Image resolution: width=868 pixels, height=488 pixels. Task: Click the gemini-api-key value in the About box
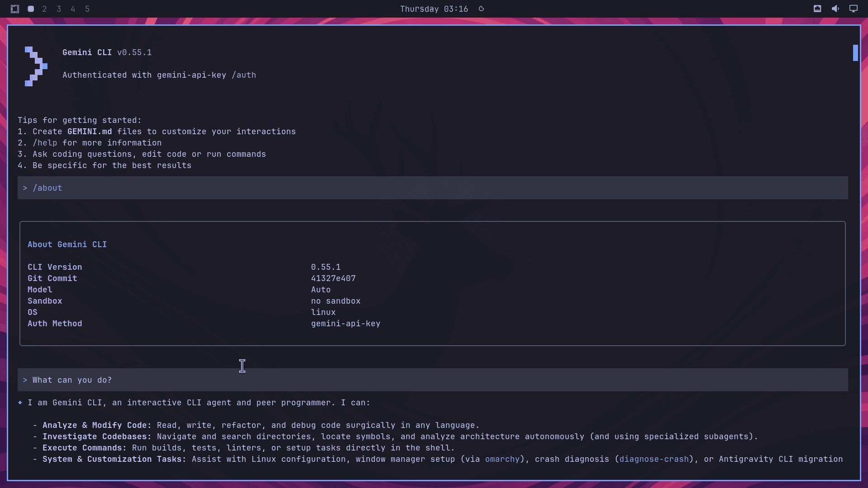point(345,324)
